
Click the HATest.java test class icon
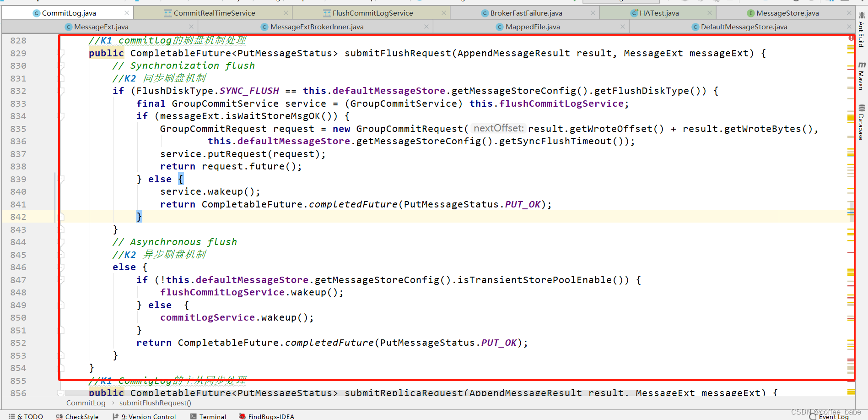coord(634,13)
